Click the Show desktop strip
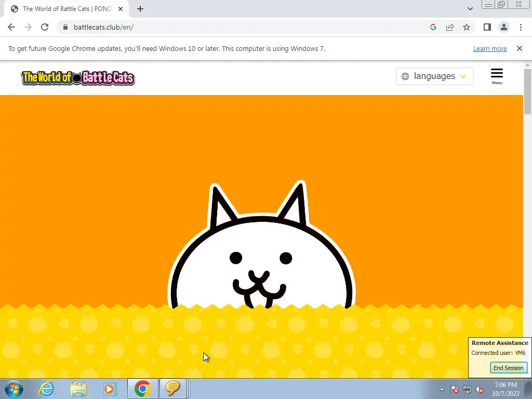 [528, 389]
